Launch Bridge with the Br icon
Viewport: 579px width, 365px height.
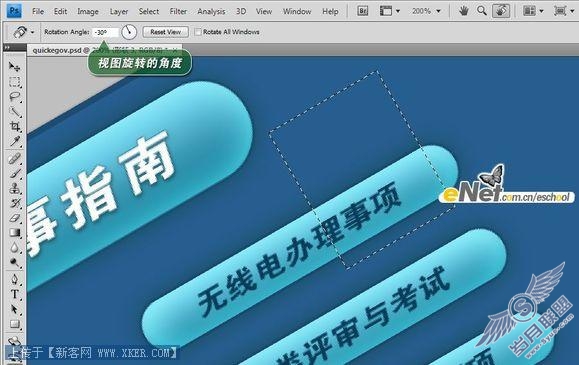click(x=363, y=11)
